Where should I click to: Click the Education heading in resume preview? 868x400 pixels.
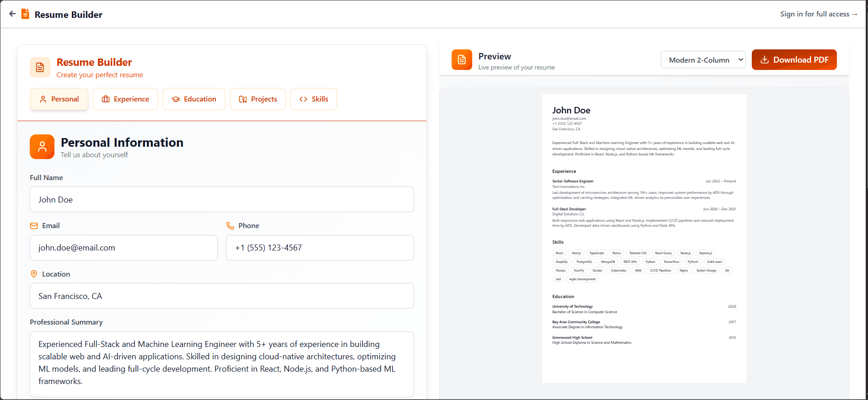[563, 297]
